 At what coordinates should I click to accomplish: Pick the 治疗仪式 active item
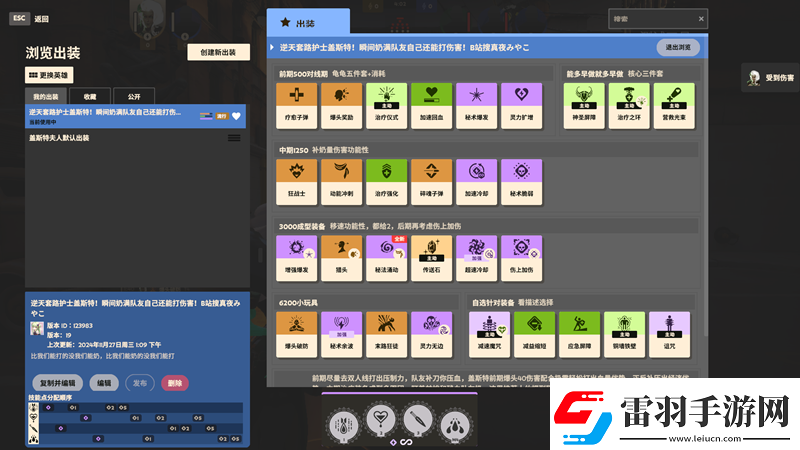[x=386, y=106]
